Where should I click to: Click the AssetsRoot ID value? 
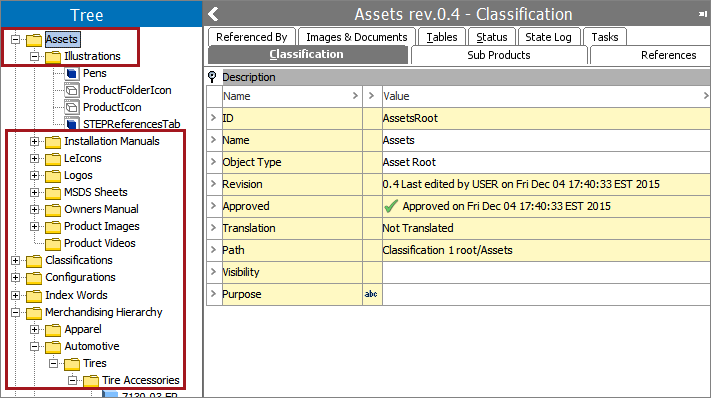[x=410, y=118]
